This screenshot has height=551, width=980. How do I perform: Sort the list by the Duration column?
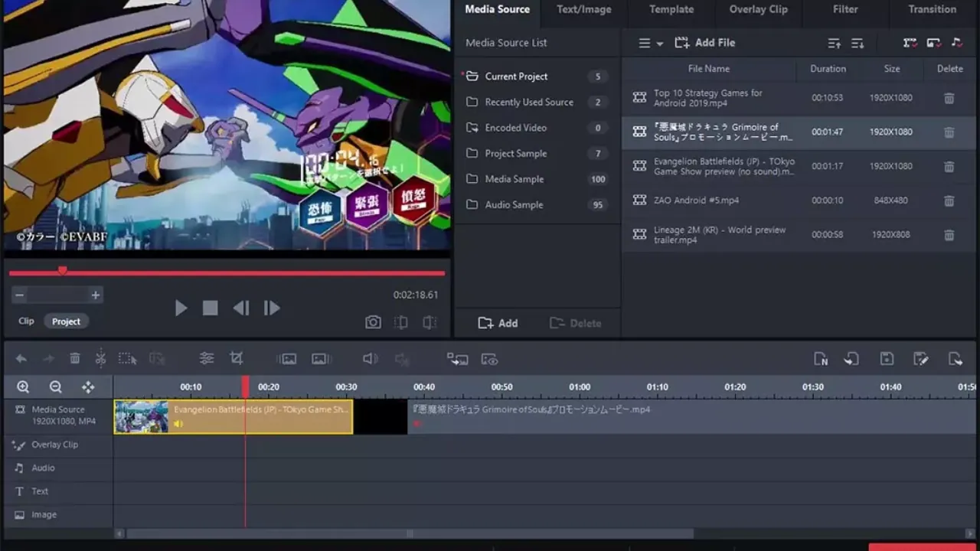[x=828, y=69]
